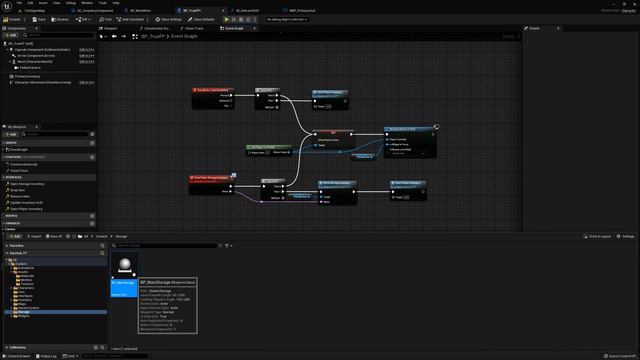Navigate back in graph history
Screen dimensions: 640x360
[x=114, y=36]
